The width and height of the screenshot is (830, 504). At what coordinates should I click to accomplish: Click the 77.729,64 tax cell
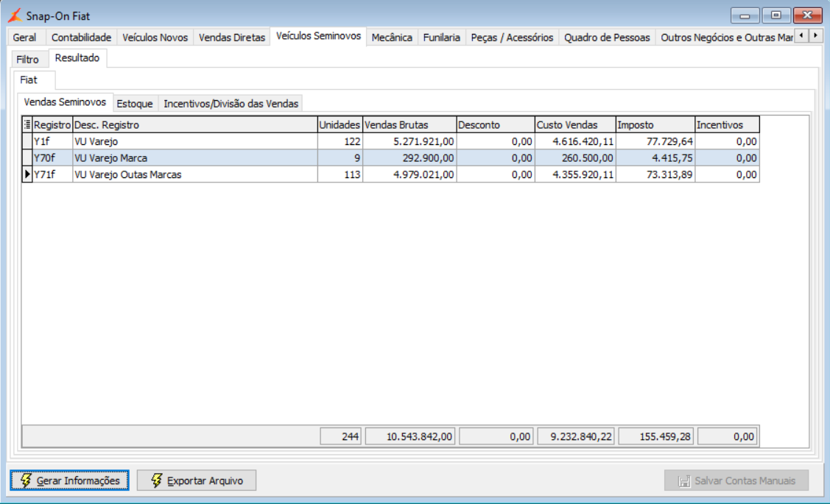[655, 141]
